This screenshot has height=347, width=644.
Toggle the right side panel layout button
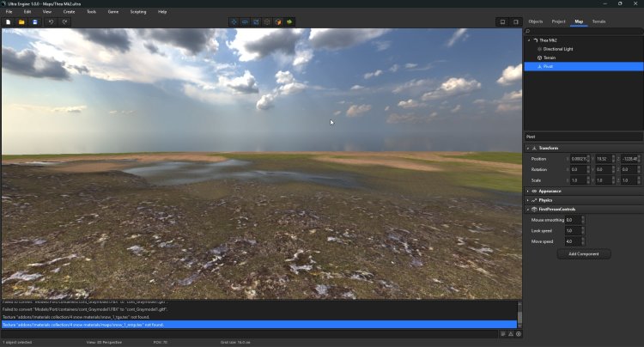pyautogui.click(x=515, y=21)
